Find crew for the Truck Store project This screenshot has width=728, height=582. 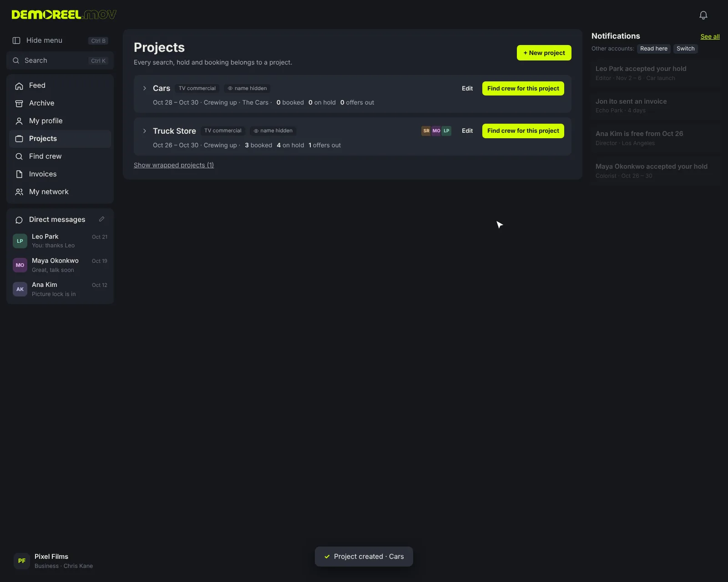coord(523,131)
